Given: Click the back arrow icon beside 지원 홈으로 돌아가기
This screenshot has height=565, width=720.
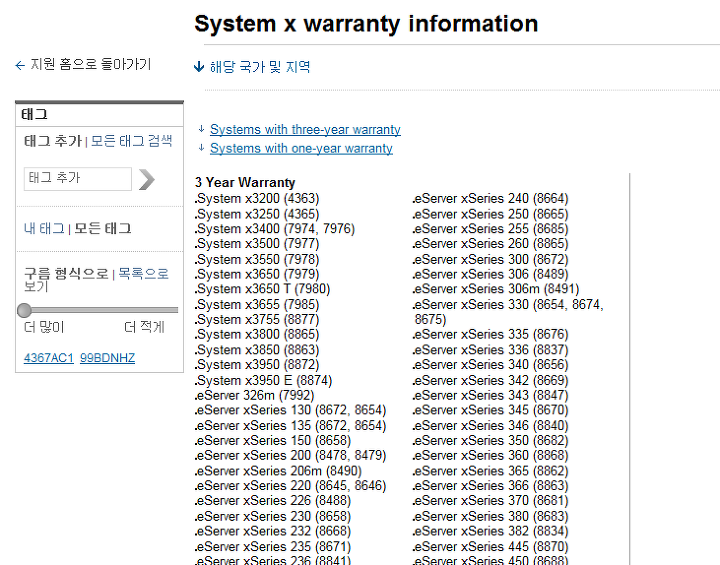Looking at the screenshot, I should 20,65.
